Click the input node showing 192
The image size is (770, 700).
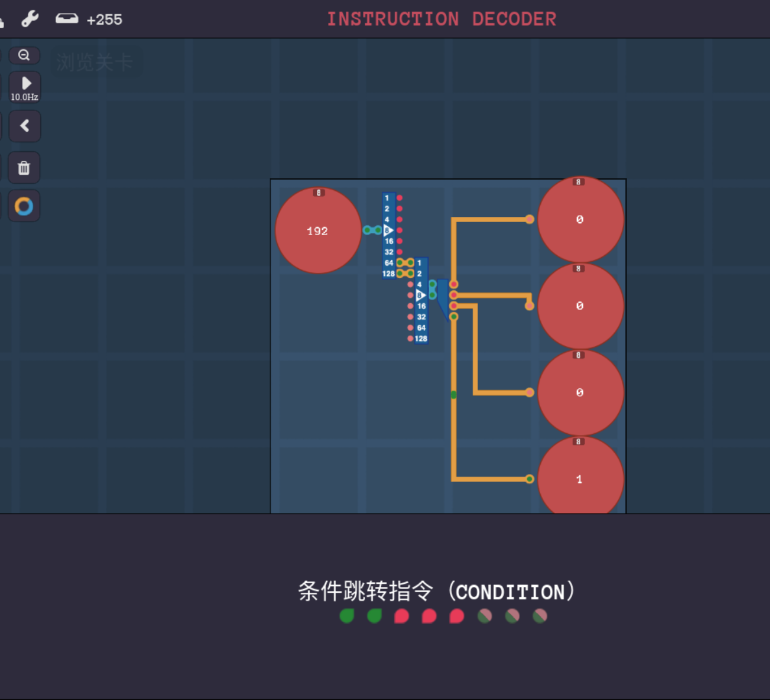point(318,231)
